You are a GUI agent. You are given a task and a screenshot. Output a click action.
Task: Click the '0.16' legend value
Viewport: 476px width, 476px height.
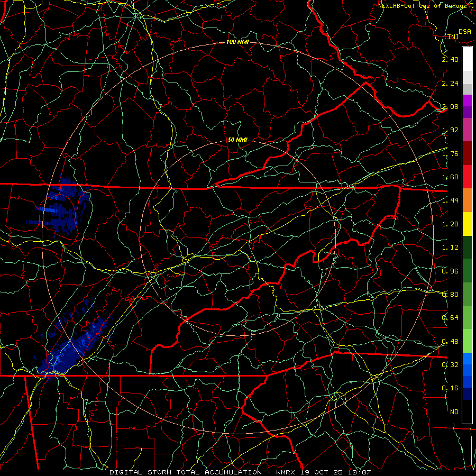pyautogui.click(x=450, y=388)
